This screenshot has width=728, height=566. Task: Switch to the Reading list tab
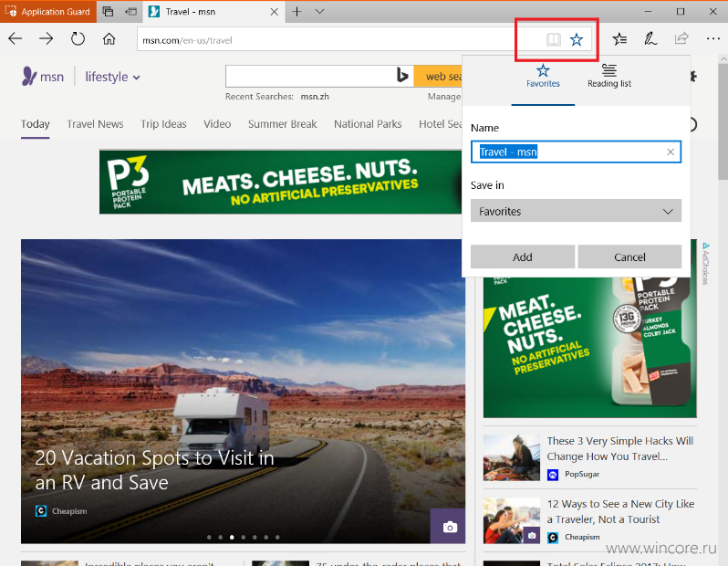click(x=609, y=76)
